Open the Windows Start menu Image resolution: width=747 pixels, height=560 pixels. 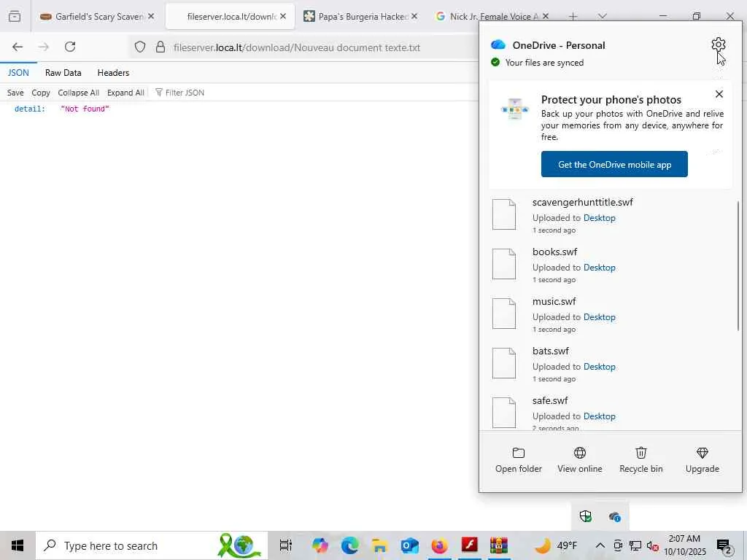(18, 545)
